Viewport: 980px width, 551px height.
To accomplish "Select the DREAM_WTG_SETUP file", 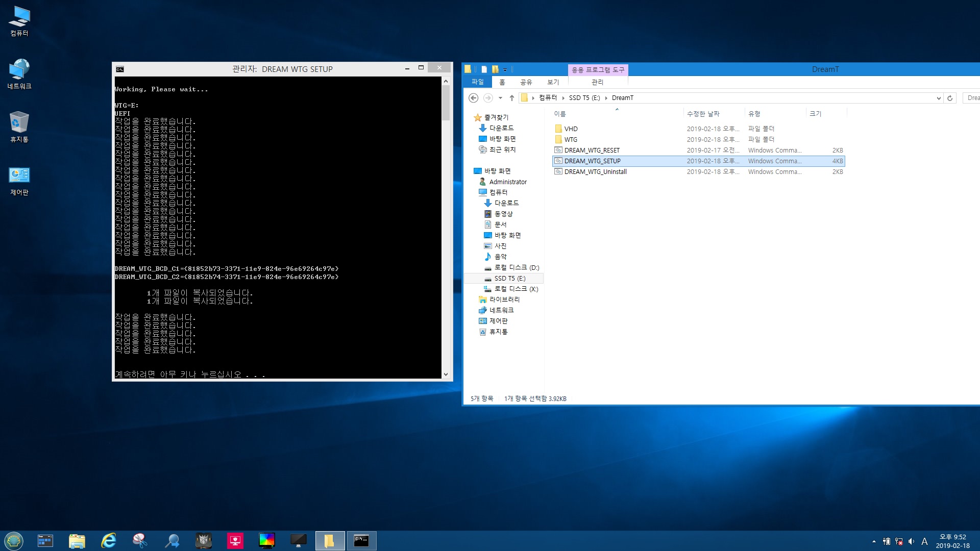I will coord(698,161).
